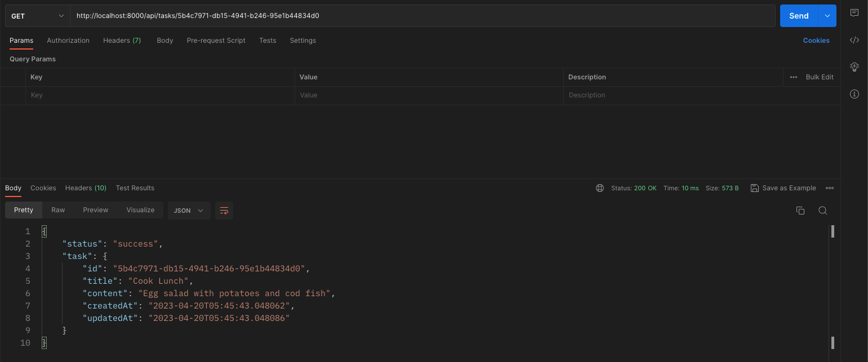Open the three-dot column options beside Bulk Edit
868x362 pixels.
pyautogui.click(x=794, y=77)
